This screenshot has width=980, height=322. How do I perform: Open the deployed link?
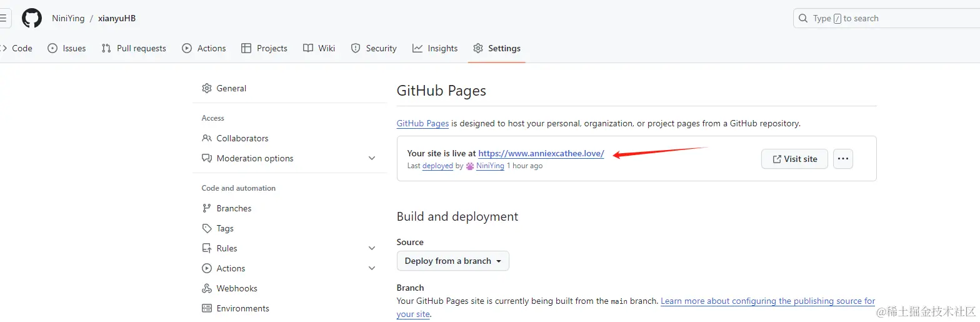click(x=437, y=166)
